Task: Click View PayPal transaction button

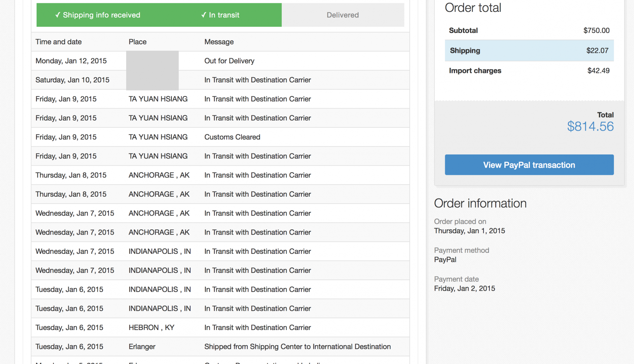Action: tap(529, 165)
